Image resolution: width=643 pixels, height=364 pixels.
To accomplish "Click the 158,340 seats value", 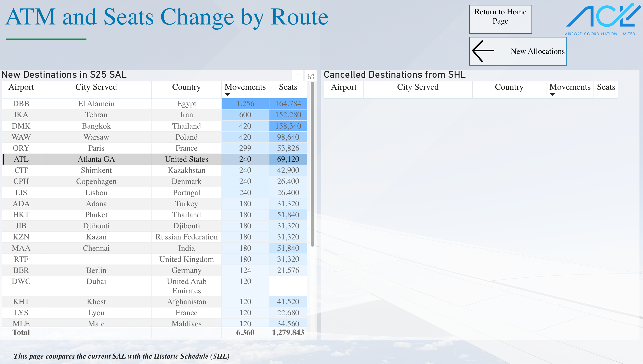I will 288,126.
